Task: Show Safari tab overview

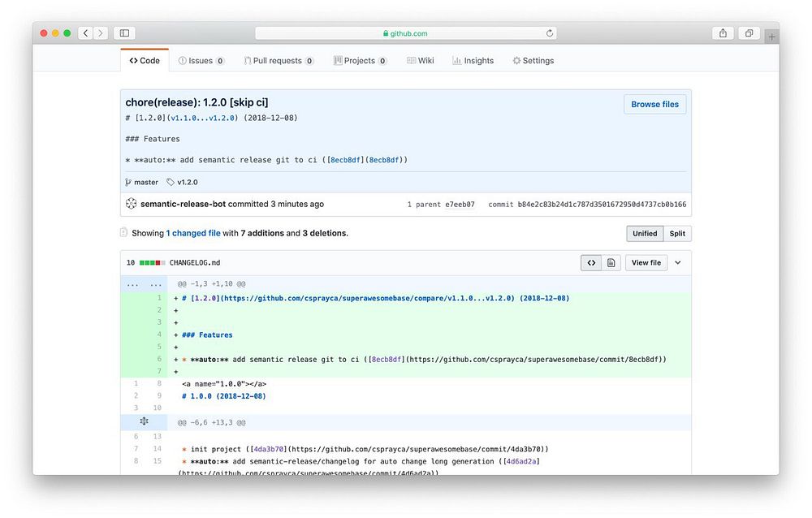Action: pos(749,33)
